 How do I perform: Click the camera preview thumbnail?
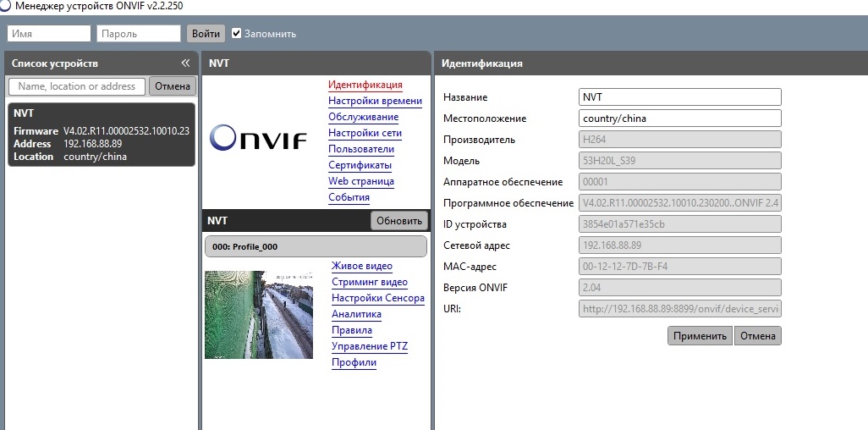pyautogui.click(x=259, y=315)
